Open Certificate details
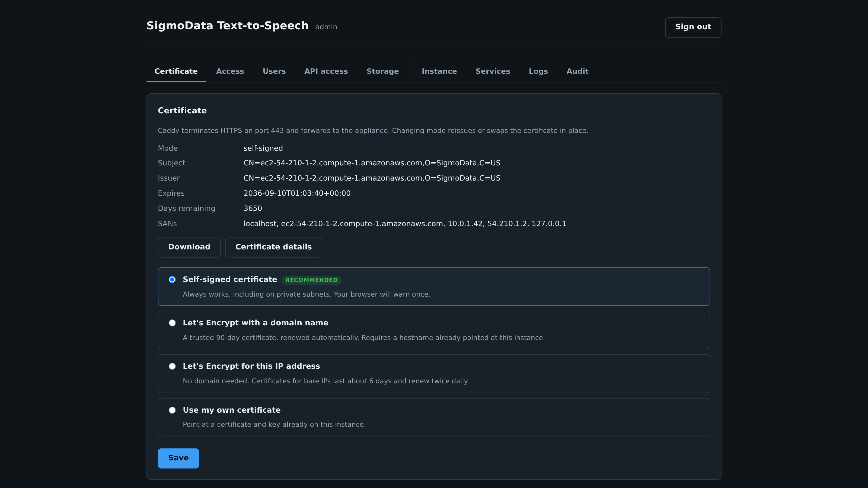 [274, 247]
